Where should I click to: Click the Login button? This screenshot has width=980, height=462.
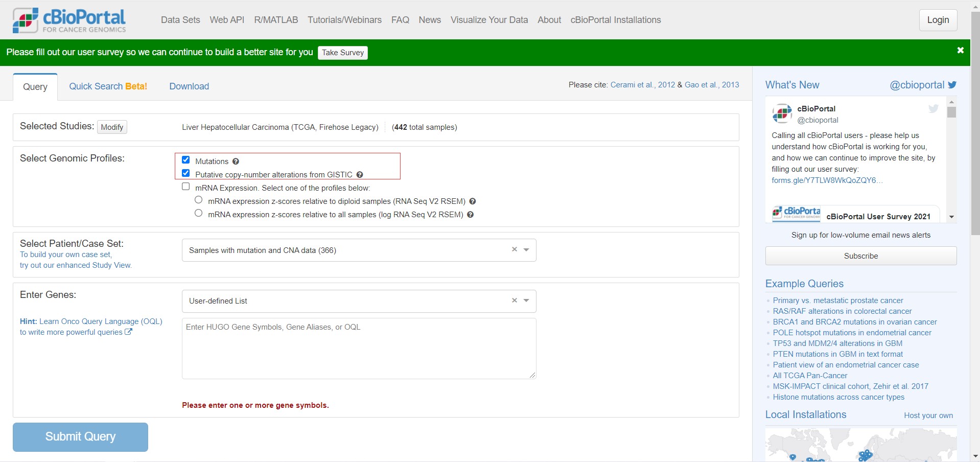(938, 20)
